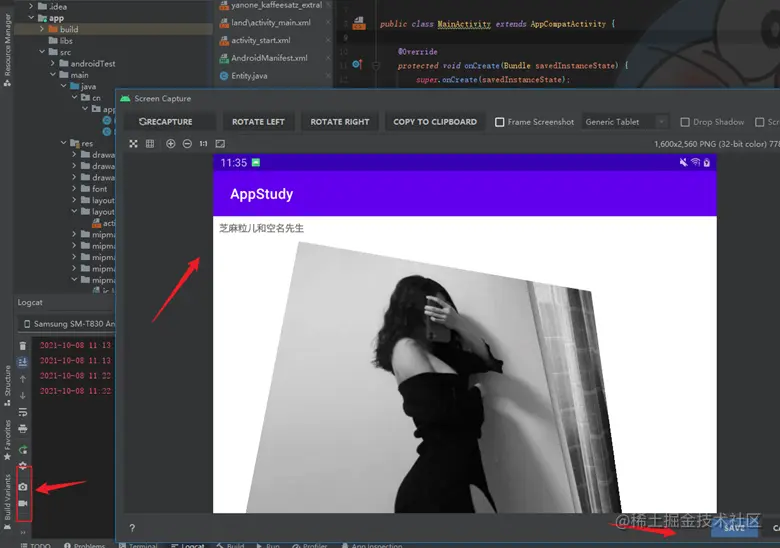This screenshot has height=548, width=780.
Task: Click the down arrow in Logcat toolbar
Action: (22, 396)
